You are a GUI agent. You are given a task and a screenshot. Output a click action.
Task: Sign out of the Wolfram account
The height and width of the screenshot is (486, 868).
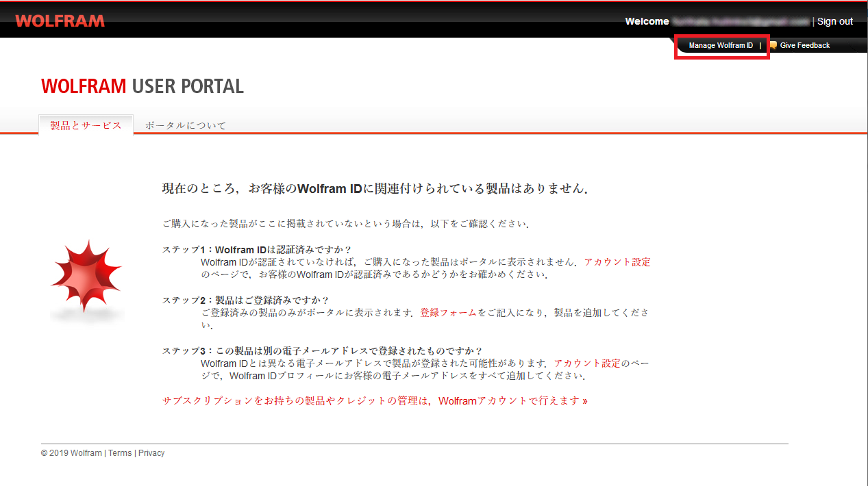pyautogui.click(x=835, y=21)
